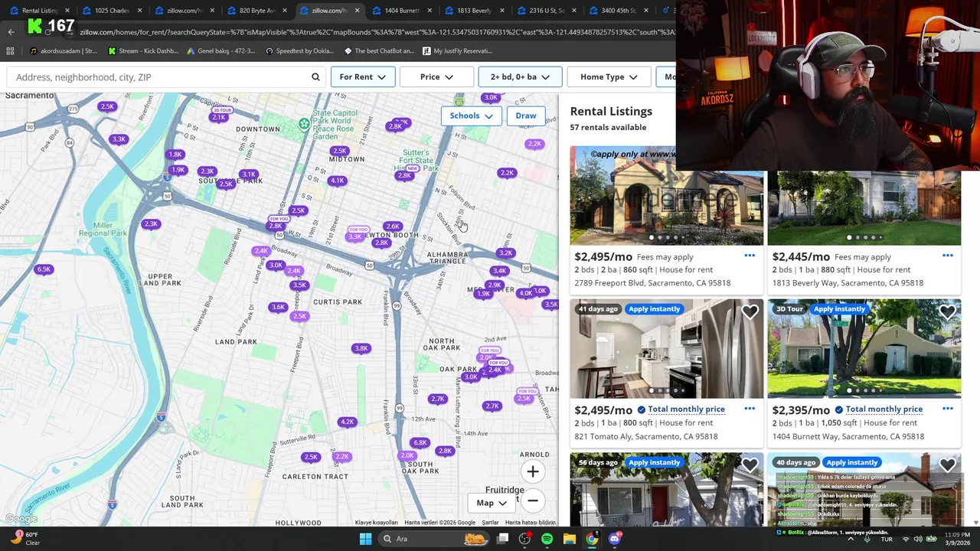Click the 4.2K price pin near Sutterville Rd

point(348,422)
